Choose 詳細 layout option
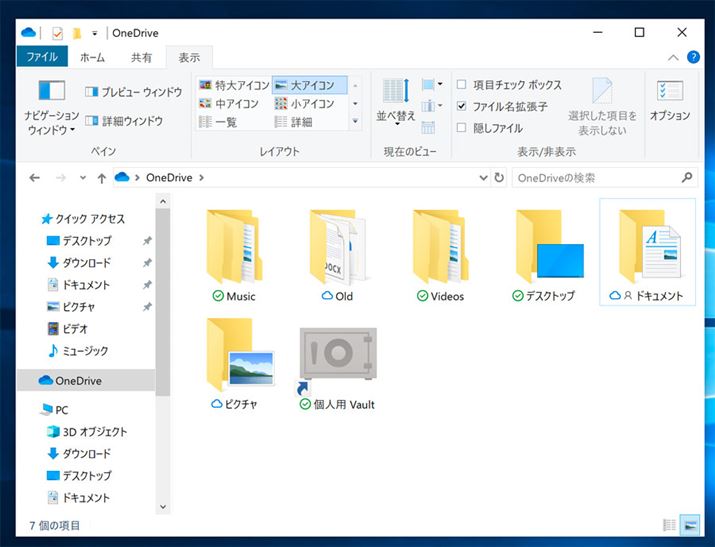Screen dimensions: 715x547 (x=294, y=122)
